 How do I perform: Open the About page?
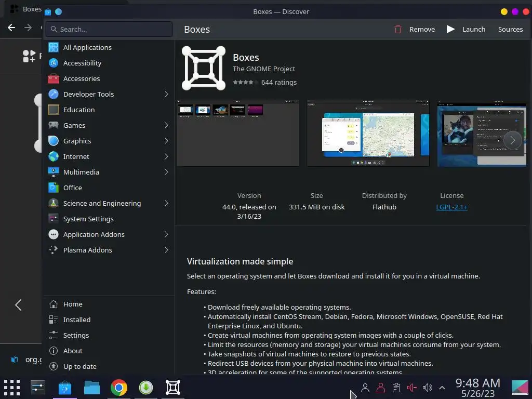[x=109, y=351]
